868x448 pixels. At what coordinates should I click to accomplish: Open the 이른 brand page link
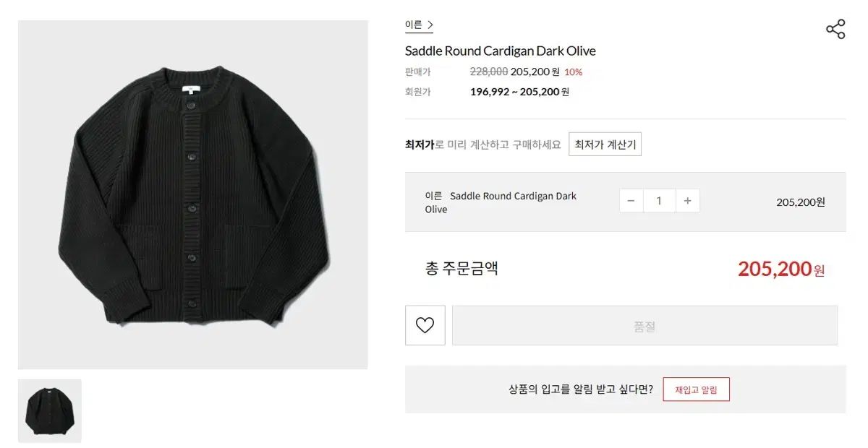tap(414, 25)
